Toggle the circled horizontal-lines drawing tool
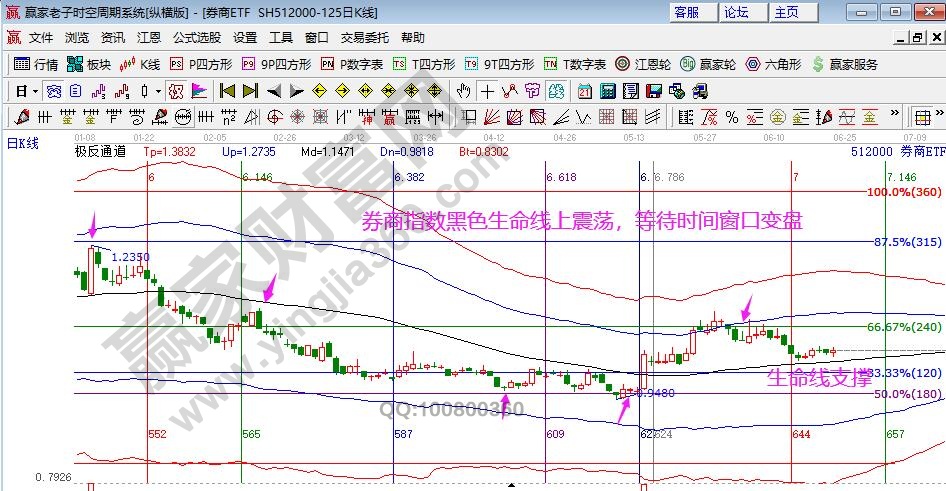The image size is (946, 491). click(183, 115)
